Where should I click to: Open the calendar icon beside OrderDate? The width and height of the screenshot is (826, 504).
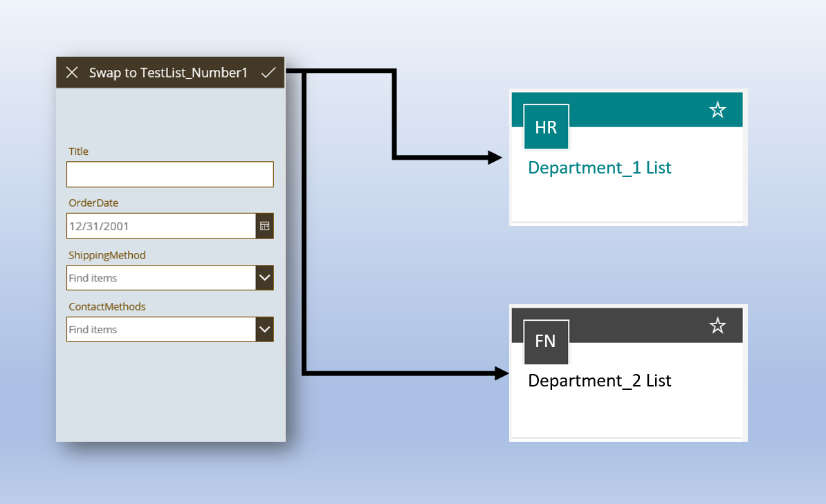264,225
